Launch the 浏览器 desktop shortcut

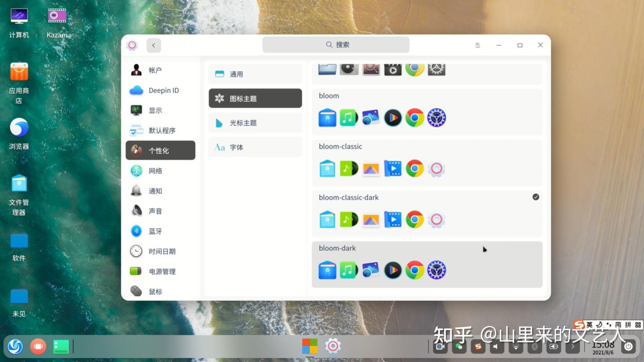pyautogui.click(x=19, y=133)
